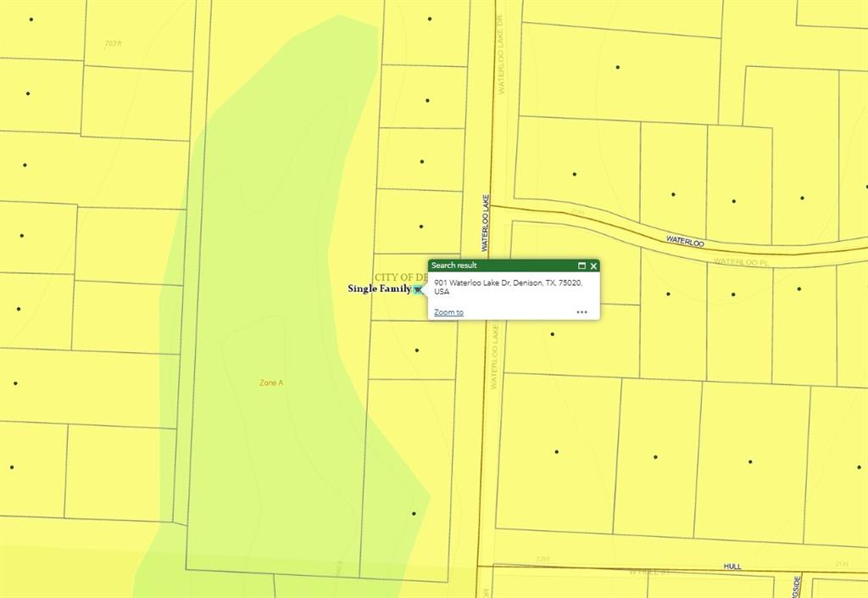Select the 'WATERLOO PL' road label
Screen dimensions: 868x598
[x=740, y=262]
